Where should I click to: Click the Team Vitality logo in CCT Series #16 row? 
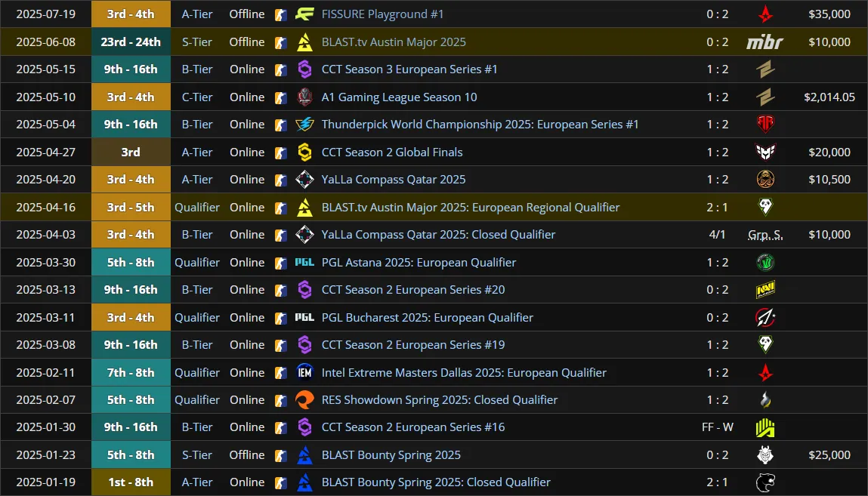(765, 427)
